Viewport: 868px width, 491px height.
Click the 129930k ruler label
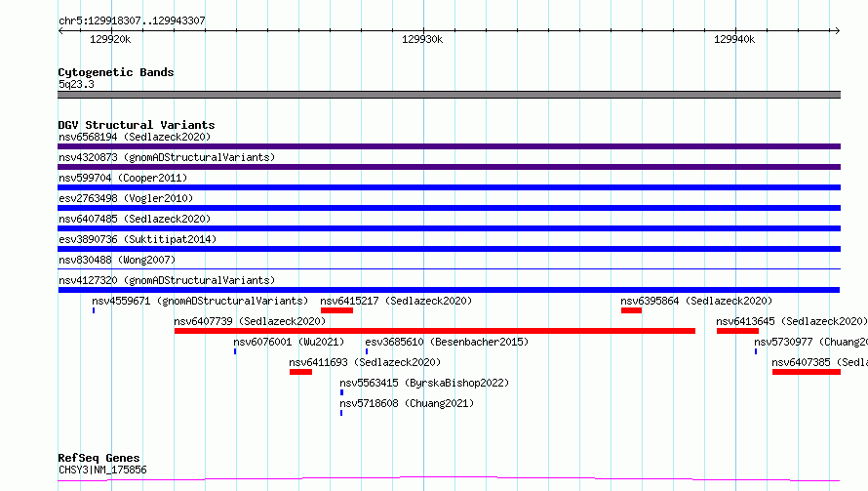pyautogui.click(x=422, y=39)
